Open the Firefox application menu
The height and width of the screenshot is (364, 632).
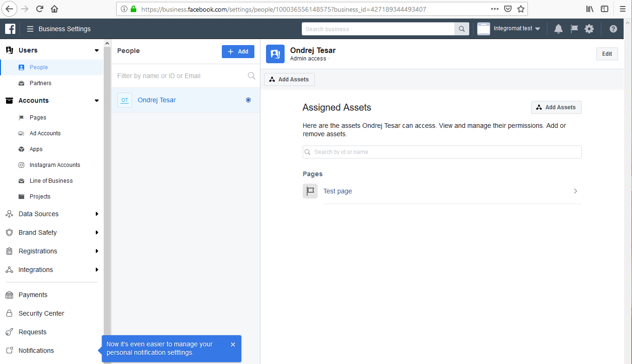(623, 9)
